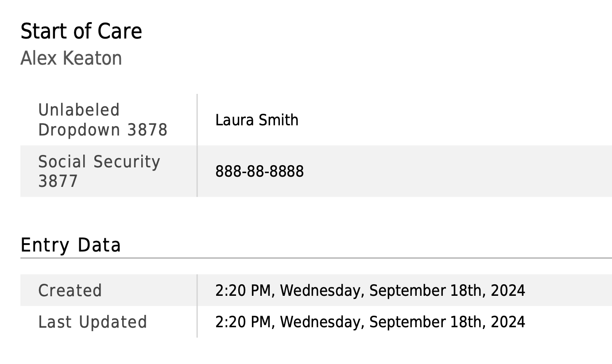Click the Created shaded row background
The height and width of the screenshot is (364, 612).
[316, 290]
